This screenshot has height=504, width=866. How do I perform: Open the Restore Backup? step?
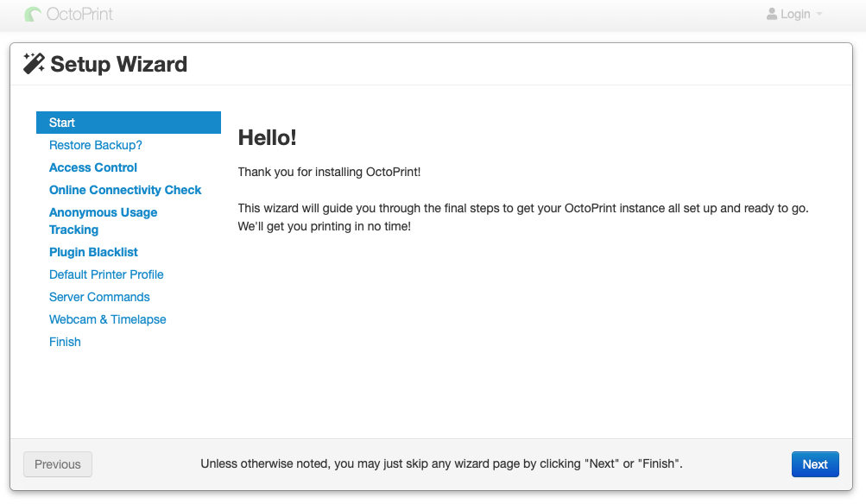click(96, 145)
